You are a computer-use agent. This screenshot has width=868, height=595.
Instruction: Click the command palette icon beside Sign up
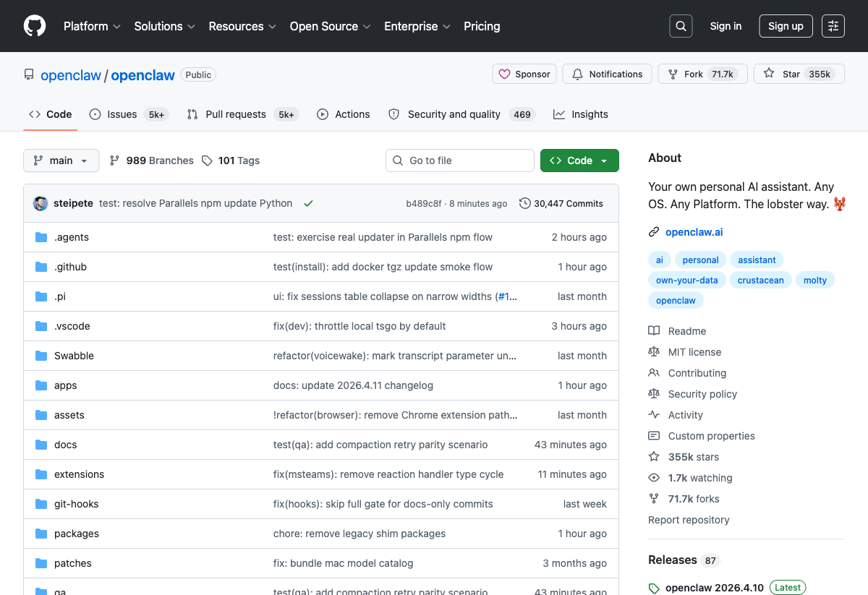833,25
